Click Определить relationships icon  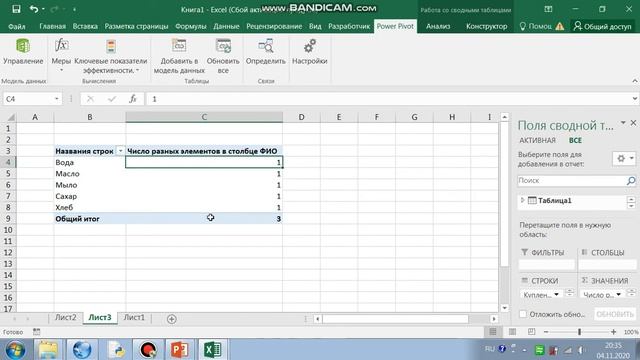click(266, 51)
